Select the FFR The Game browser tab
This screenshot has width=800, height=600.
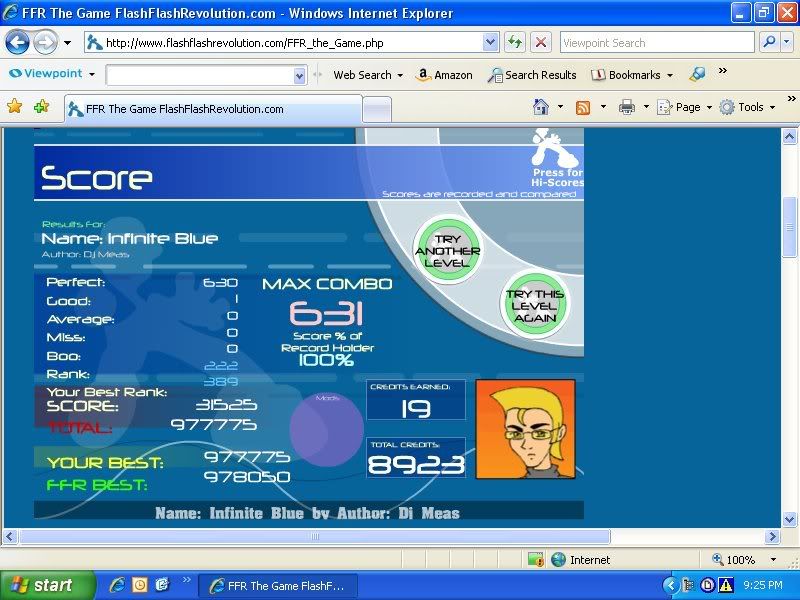[x=211, y=109]
